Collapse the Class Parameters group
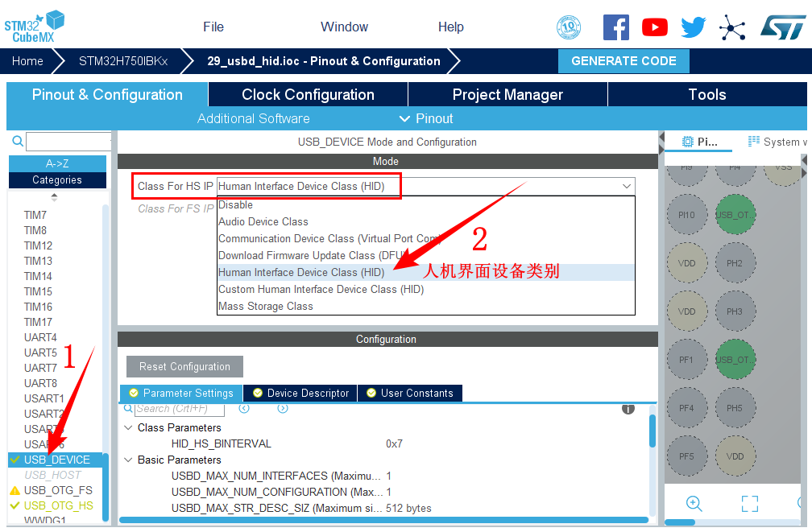Screen dimensions: 812x532 point(128,428)
